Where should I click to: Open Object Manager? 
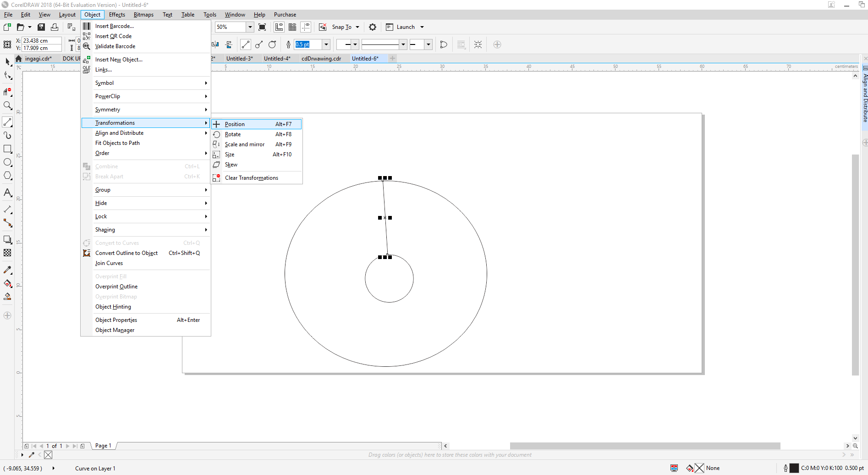point(146,330)
